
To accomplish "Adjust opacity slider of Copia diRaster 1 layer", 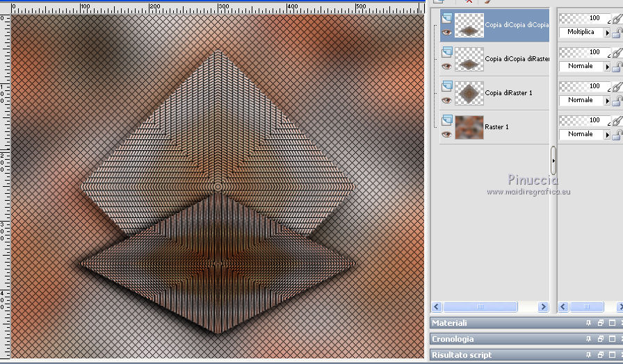I will click(585, 87).
